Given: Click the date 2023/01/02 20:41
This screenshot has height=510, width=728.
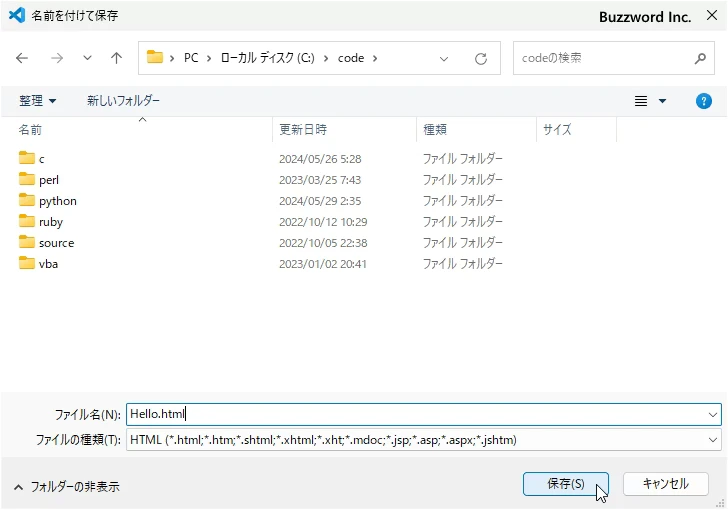Looking at the screenshot, I should coord(323,264).
